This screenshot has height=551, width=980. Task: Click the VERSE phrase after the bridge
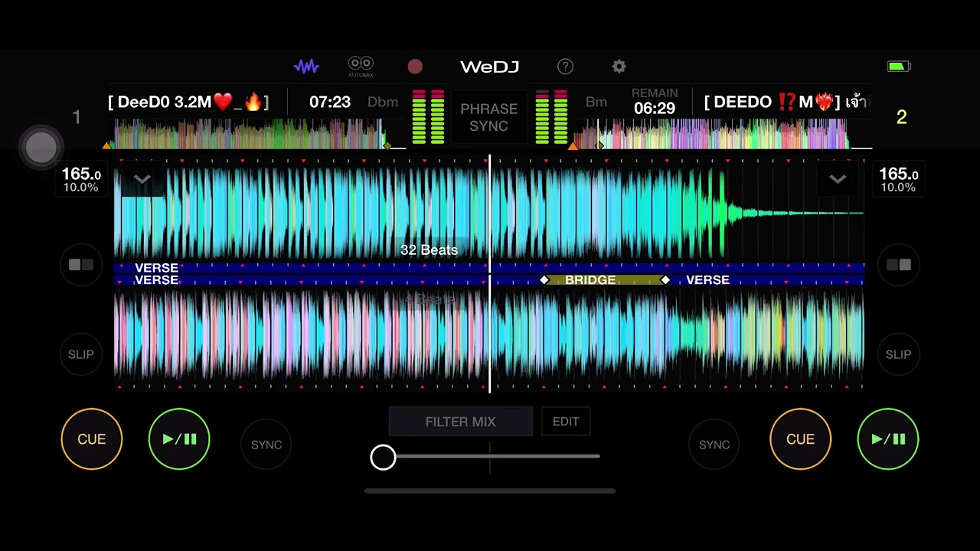[707, 280]
